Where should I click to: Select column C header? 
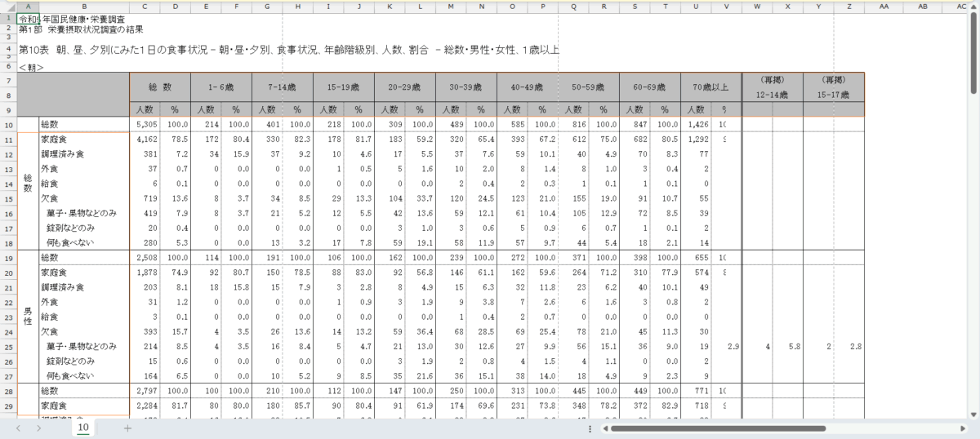pyautogui.click(x=144, y=6)
